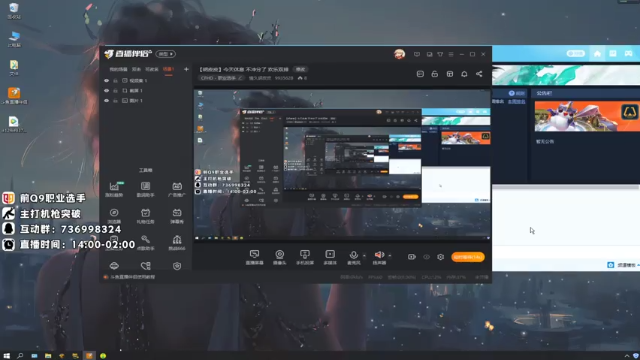Screen dimensions: 640x360
Task: Launch the compass browser tool
Action: click(x=114, y=216)
